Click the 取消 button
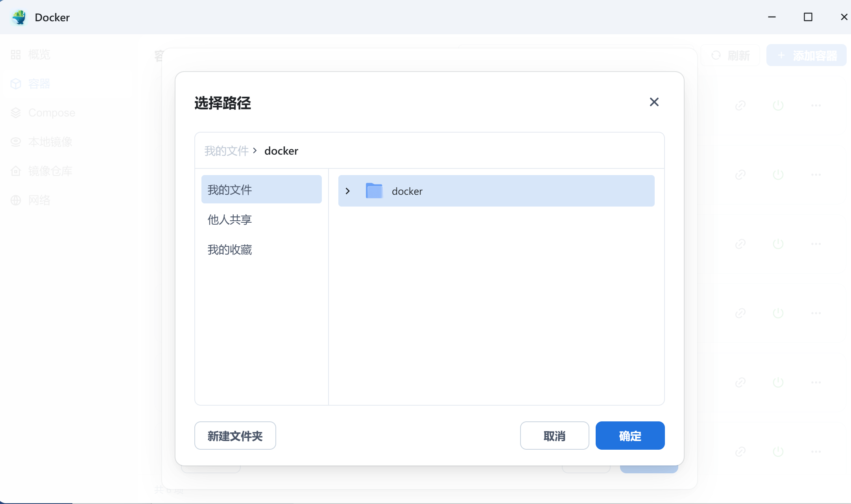Screen dimensions: 851x504 click(554, 436)
